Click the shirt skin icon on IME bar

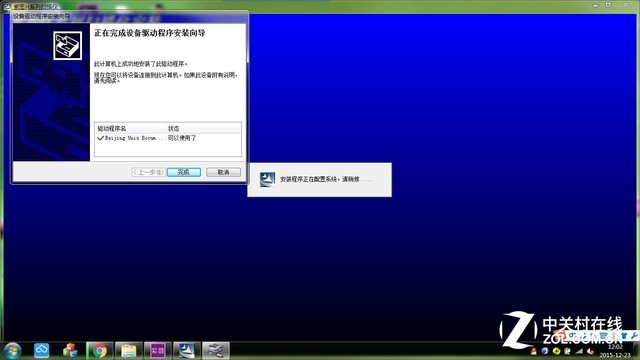pos(624,336)
